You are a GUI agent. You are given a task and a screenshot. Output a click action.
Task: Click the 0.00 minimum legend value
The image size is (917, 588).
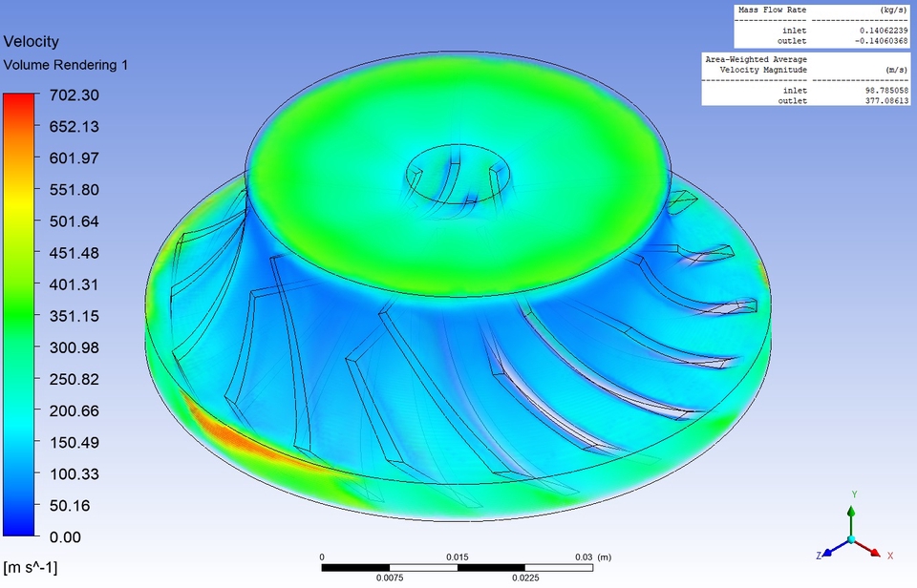(x=65, y=537)
